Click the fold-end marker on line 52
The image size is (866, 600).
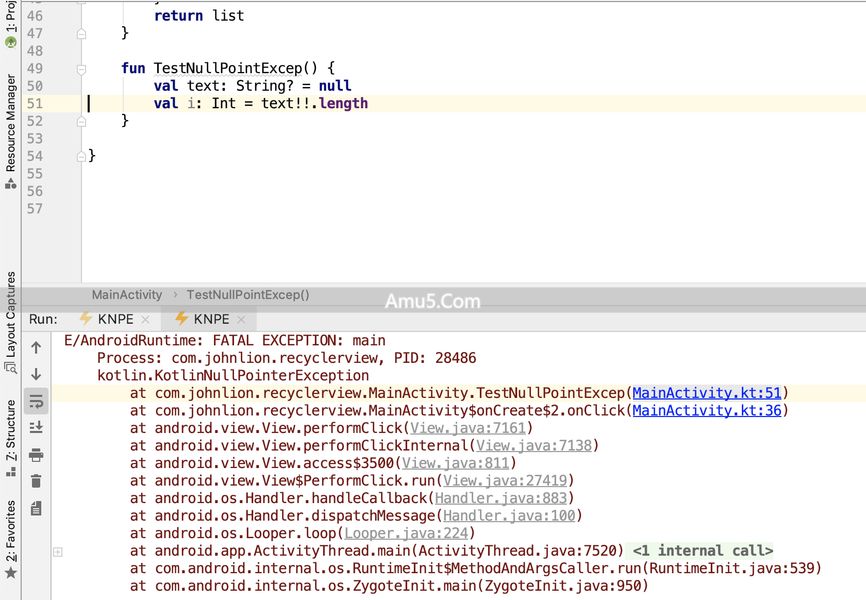81,121
